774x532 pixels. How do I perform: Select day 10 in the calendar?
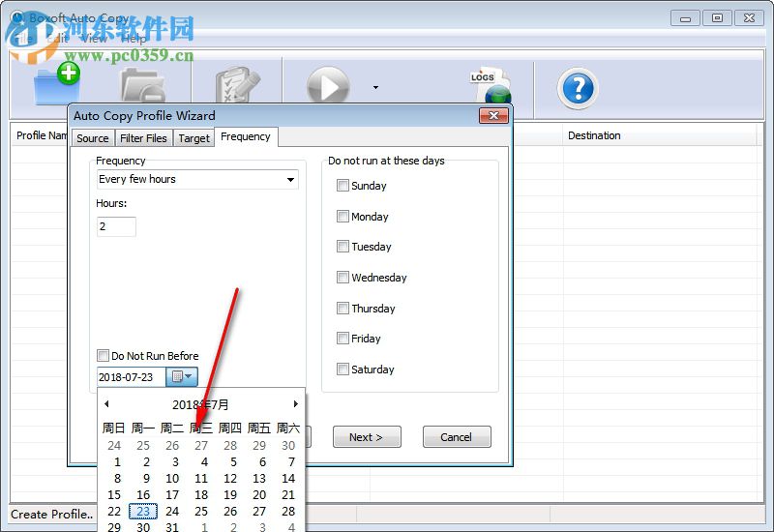[172, 479]
